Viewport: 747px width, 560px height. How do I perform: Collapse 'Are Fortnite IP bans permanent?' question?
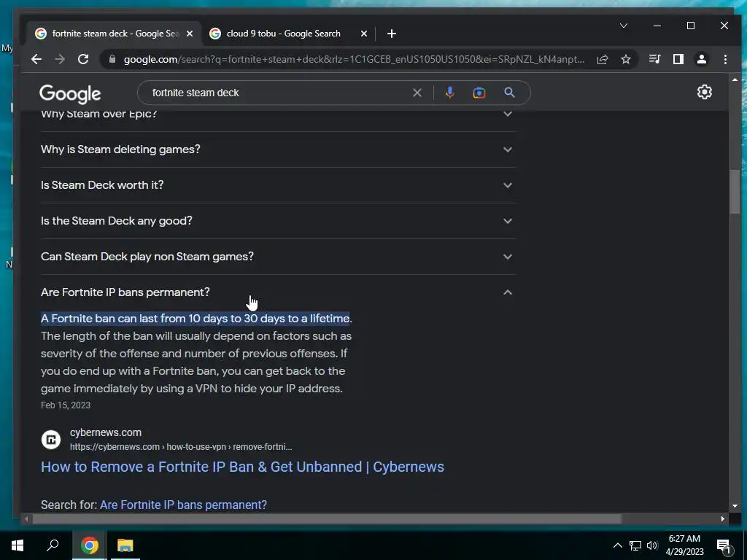(278, 292)
